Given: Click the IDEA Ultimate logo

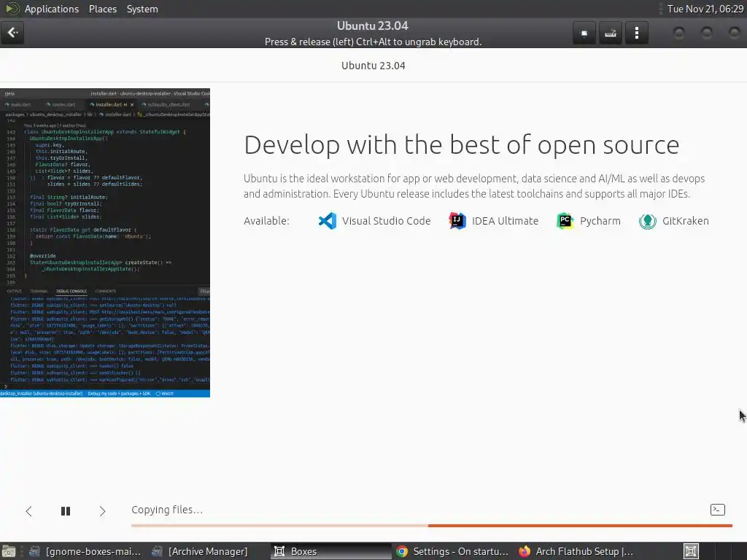Looking at the screenshot, I should point(457,221).
